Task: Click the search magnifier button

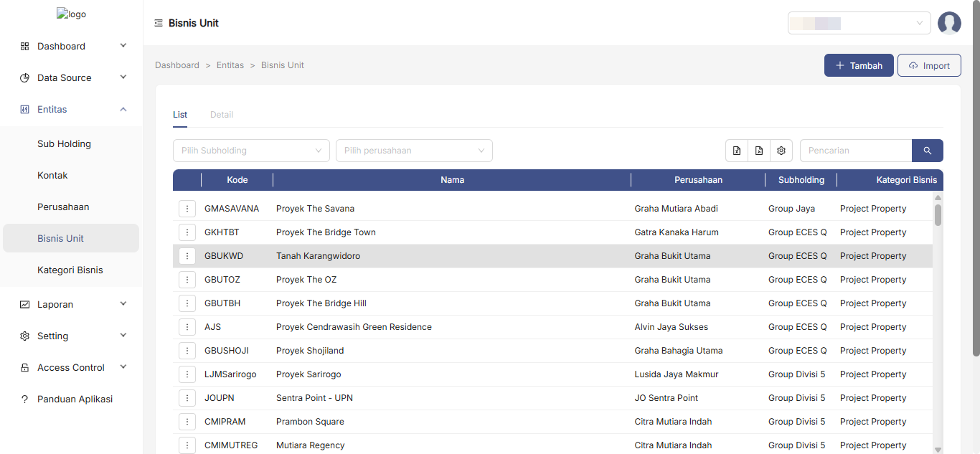Action: point(927,151)
